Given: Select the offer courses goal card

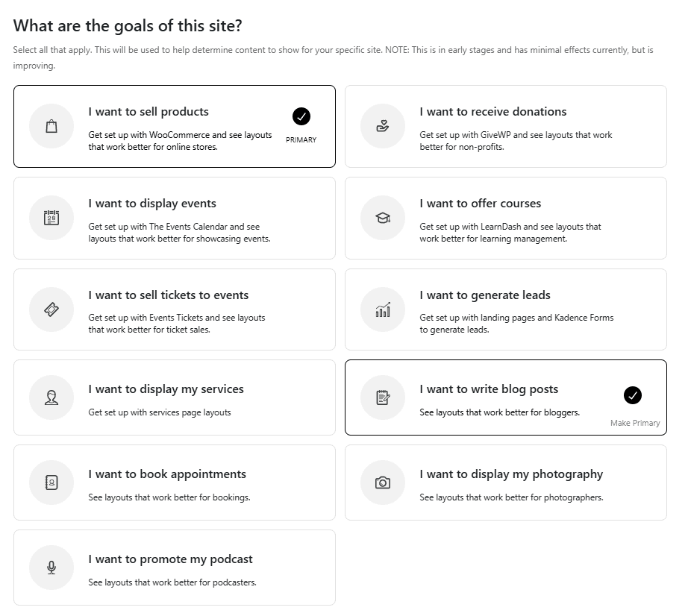Looking at the screenshot, I should [x=505, y=218].
